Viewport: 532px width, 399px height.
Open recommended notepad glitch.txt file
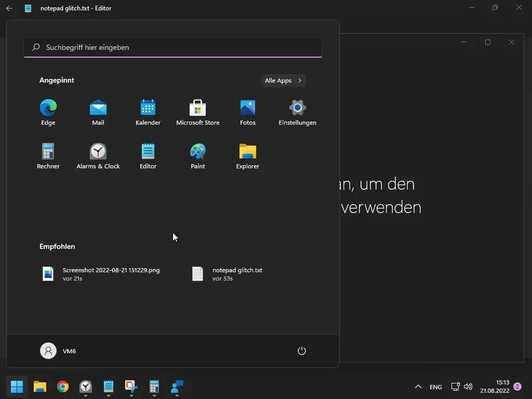pos(228,274)
